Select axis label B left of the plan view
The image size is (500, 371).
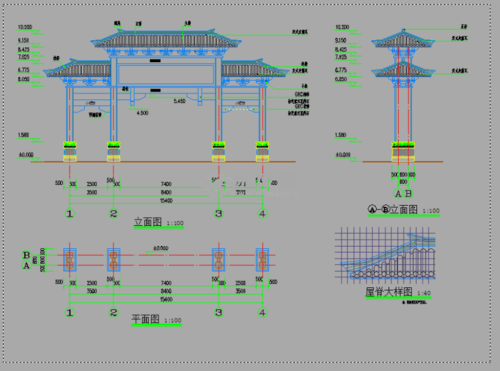tap(26, 255)
